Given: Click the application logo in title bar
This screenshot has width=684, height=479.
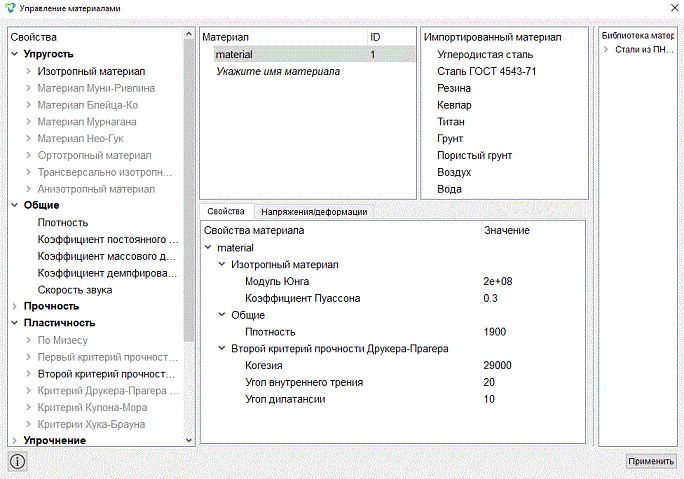Looking at the screenshot, I should tap(10, 8).
